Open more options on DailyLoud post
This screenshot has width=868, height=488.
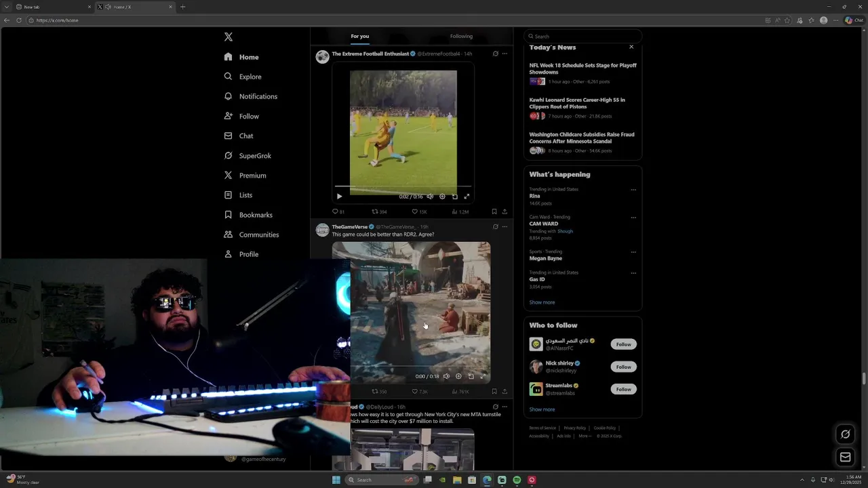click(505, 407)
